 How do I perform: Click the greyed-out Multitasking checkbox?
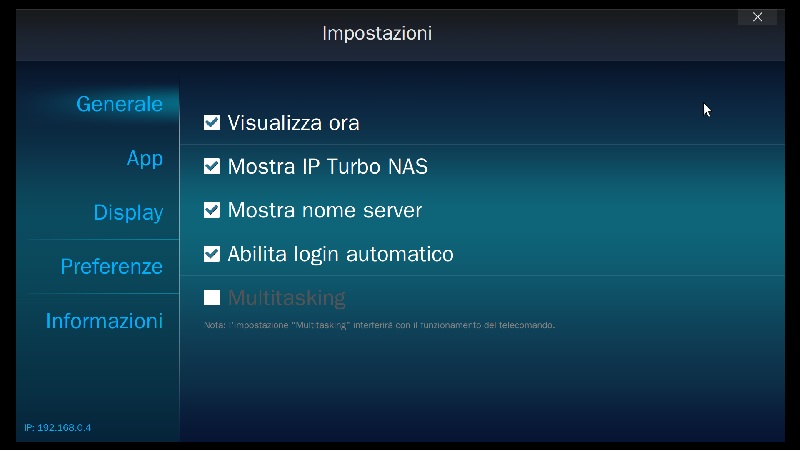tap(212, 297)
